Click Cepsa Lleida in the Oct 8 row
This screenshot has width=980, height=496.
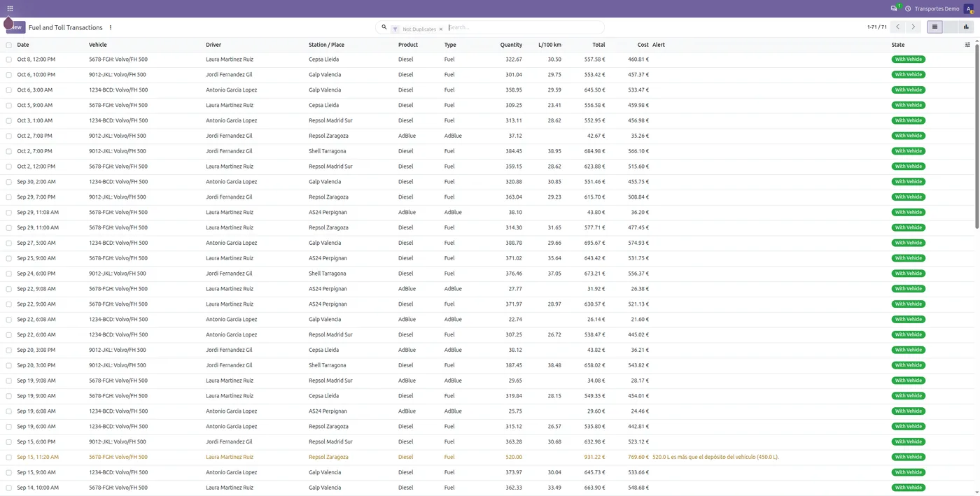pyautogui.click(x=323, y=59)
